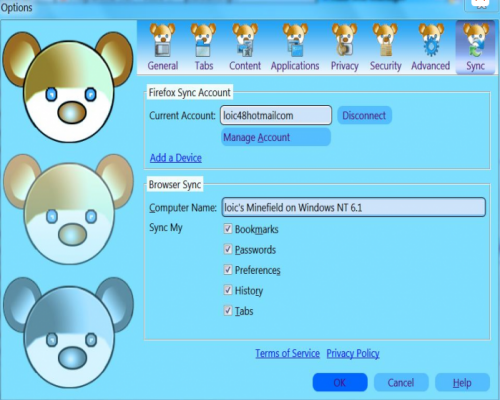Open the Advanced options pane icon

tap(430, 47)
